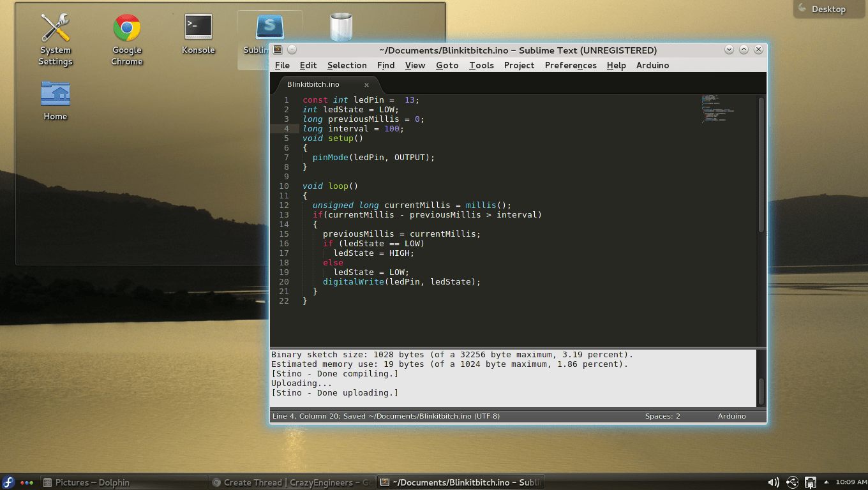Viewport: 868px width, 490px height.
Task: Click 'Uploading...' output line
Action: coord(301,383)
